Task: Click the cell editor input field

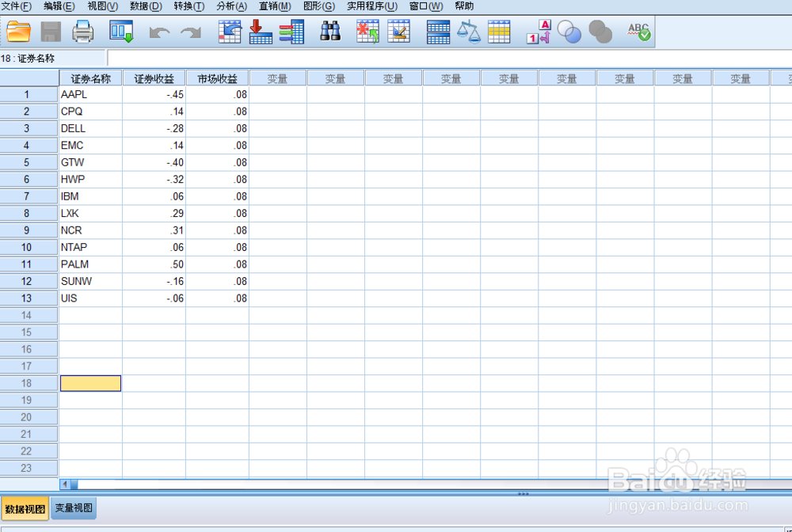Action: tap(450, 58)
